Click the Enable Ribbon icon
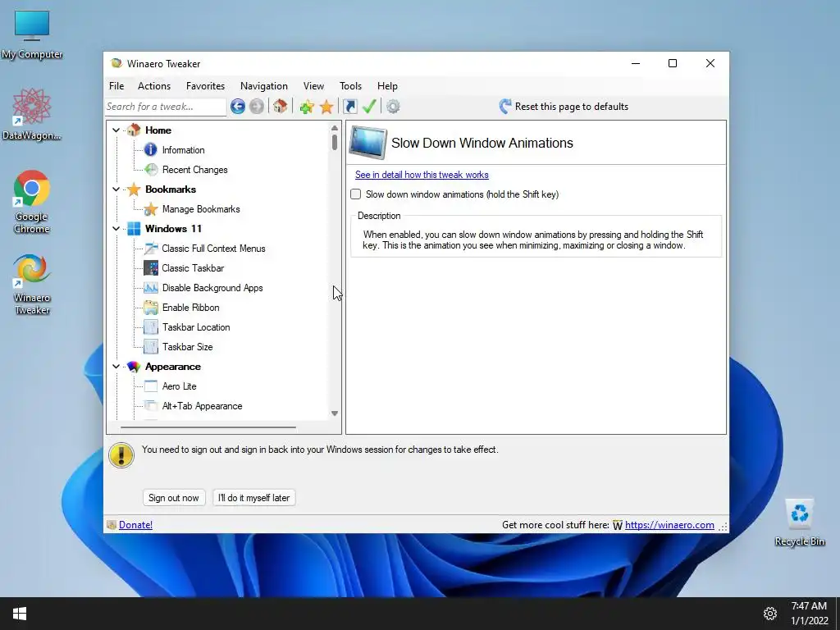This screenshot has height=630, width=840. coord(151,308)
